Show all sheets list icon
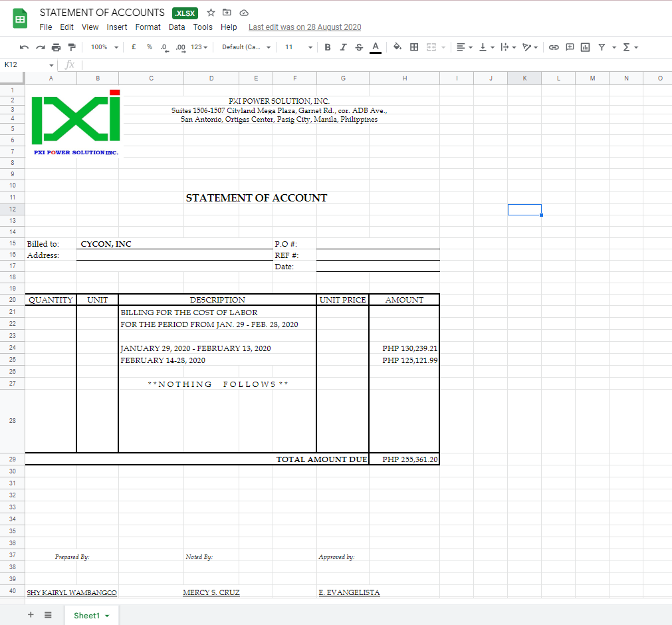Viewport: 672px width, 625px height. [48, 615]
